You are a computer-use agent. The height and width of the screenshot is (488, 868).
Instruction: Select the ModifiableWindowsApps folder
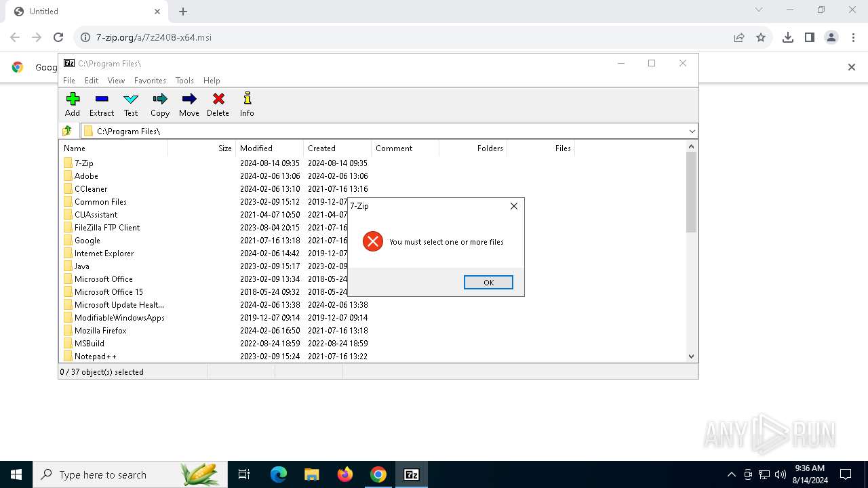119,318
